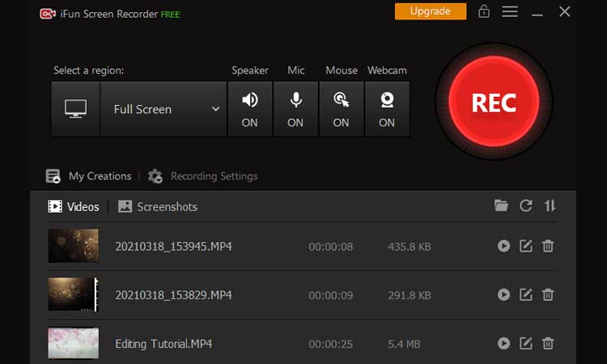
Task: Delete the Editing Tutorial.MP4 video
Action: (x=548, y=344)
